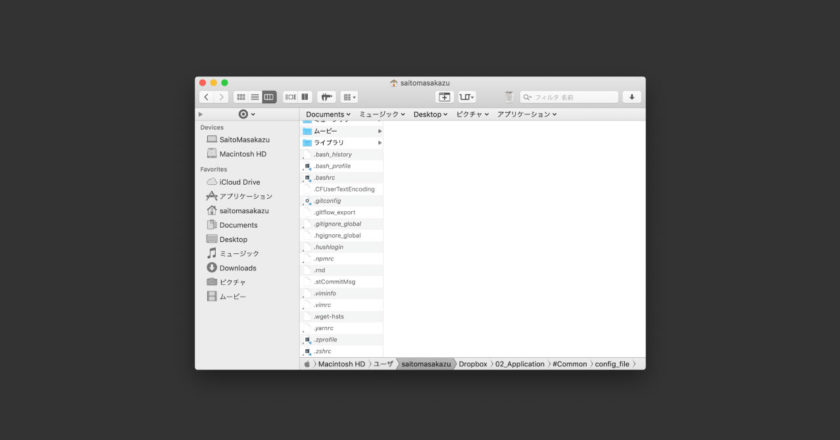Focus the filter name search field
Screen dimensions: 840x440
pyautogui.click(x=569, y=97)
